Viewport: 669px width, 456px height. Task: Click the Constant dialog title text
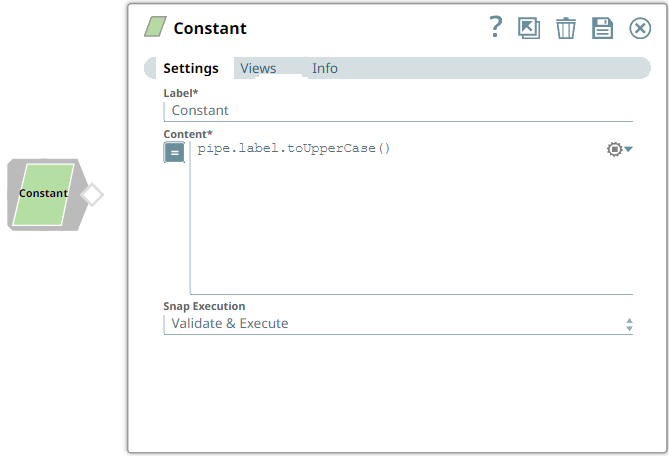tap(210, 28)
